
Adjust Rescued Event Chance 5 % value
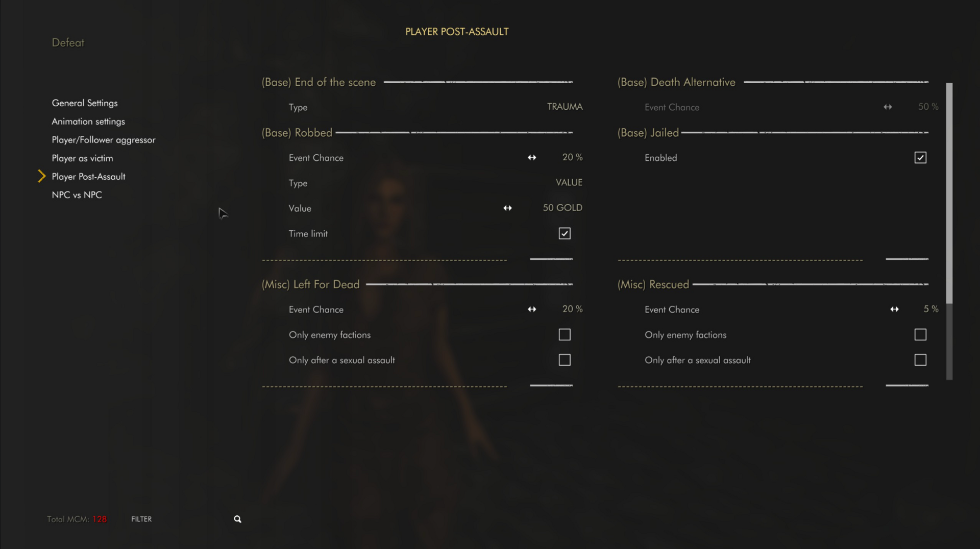[x=931, y=309]
